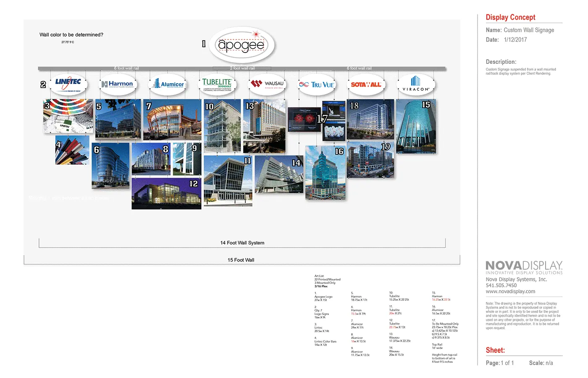This screenshot has width=588, height=378.
Task: Select 'Nova Display Systems, Inc.' text
Action: tap(516, 279)
